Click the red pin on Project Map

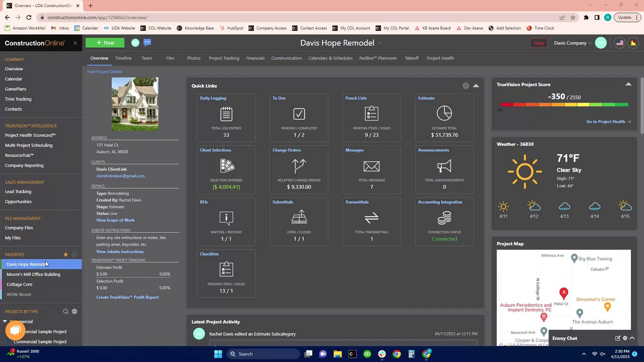[563, 293]
